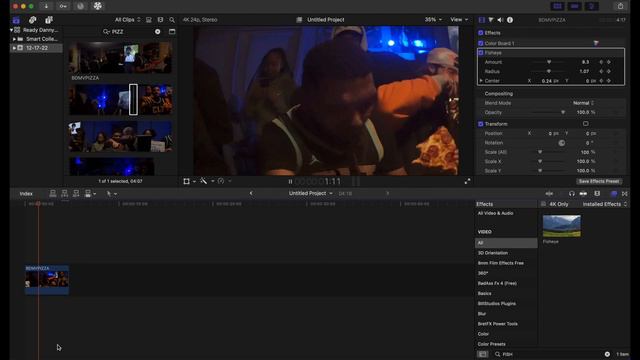
Task: Open the viewer 35% zoom dropdown
Action: pyautogui.click(x=433, y=20)
